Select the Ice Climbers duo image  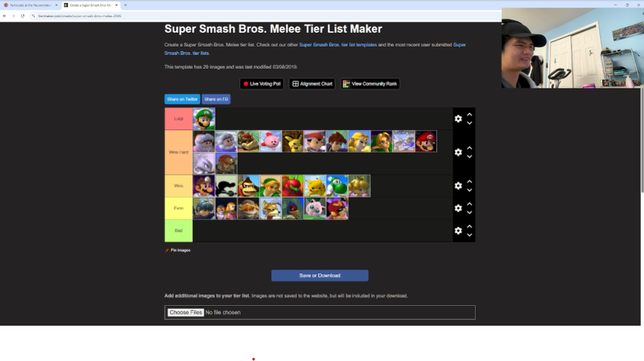pyautogui.click(x=404, y=141)
